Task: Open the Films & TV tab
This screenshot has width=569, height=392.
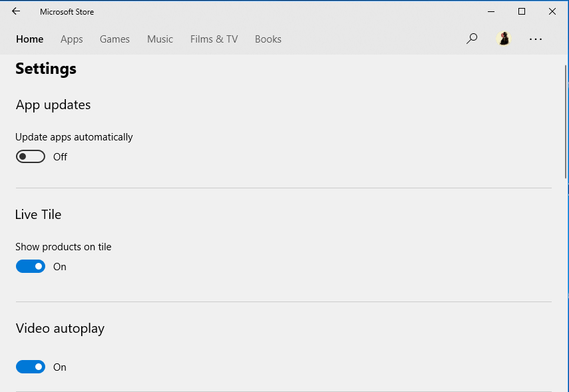Action: tap(214, 39)
